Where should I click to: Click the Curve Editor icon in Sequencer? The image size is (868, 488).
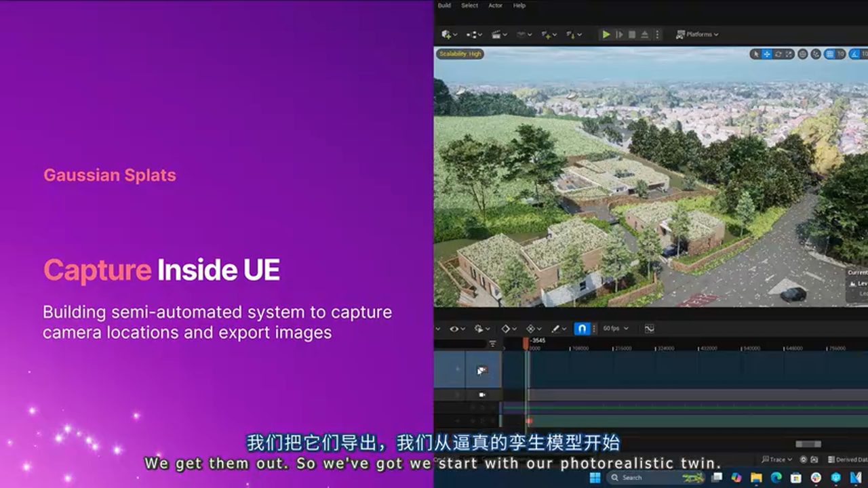click(x=648, y=329)
